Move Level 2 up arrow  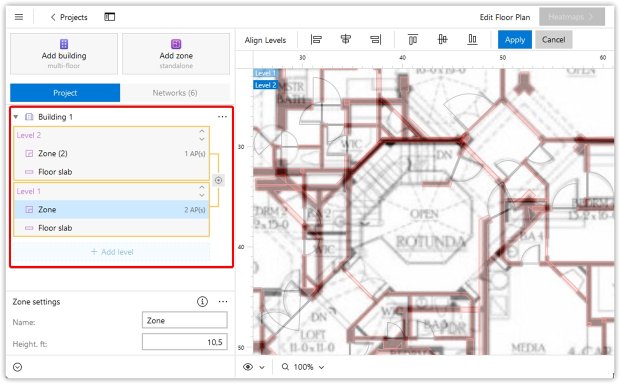click(202, 131)
